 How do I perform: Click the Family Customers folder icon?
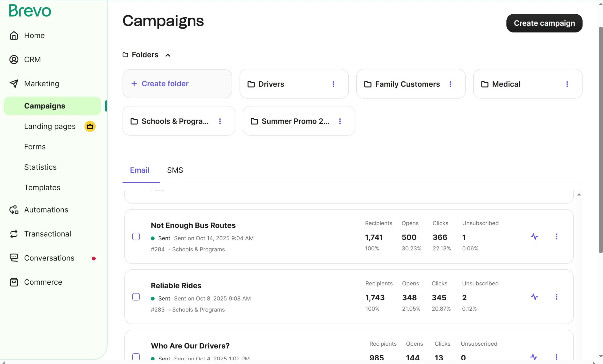pyautogui.click(x=368, y=84)
